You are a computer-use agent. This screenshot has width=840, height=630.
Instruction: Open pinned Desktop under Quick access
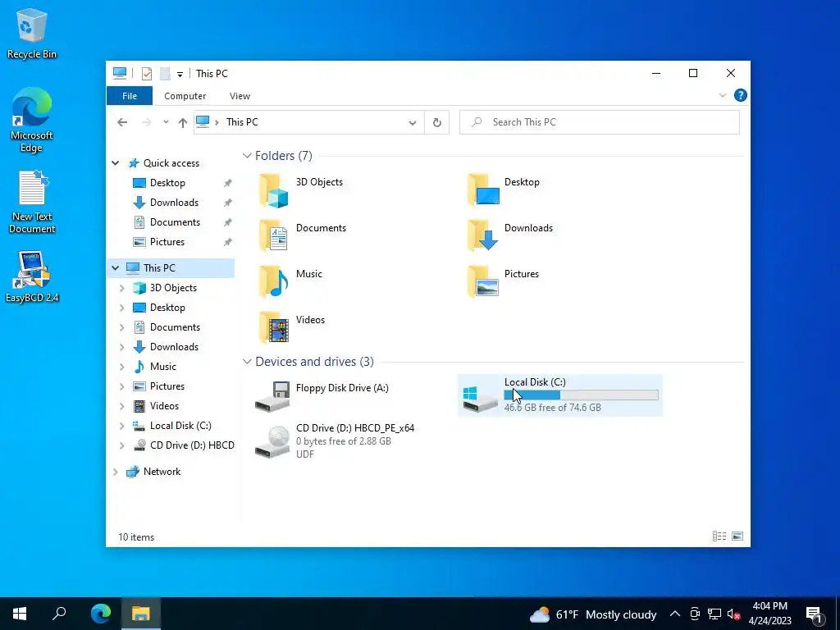pos(167,183)
